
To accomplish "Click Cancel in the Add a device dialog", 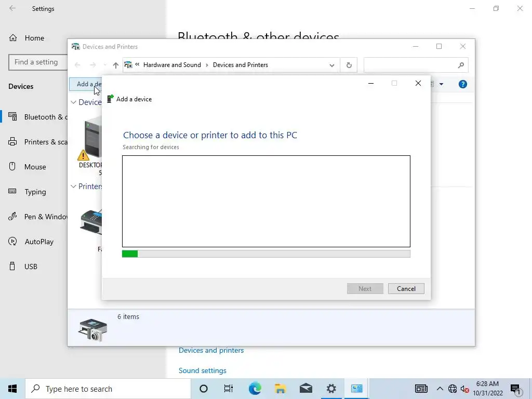I will (406, 289).
